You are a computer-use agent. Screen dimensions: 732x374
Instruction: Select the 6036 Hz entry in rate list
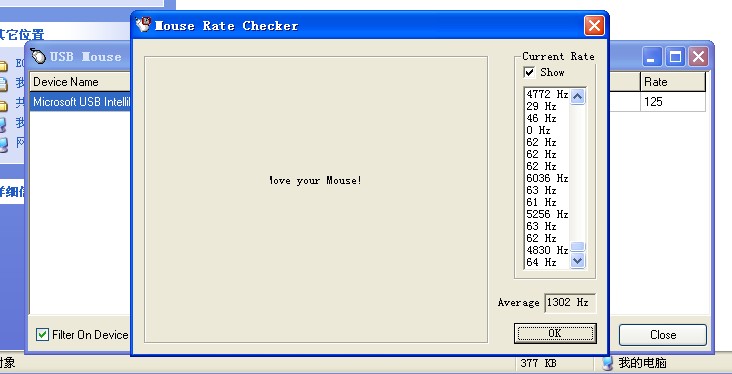[547, 178]
